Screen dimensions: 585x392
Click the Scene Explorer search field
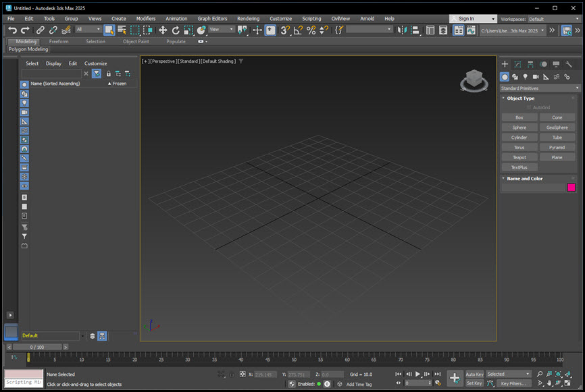coord(51,74)
